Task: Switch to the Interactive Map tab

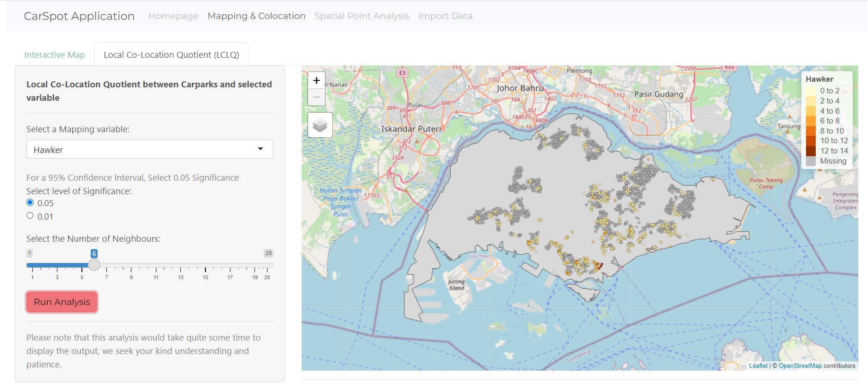Action: coord(55,55)
